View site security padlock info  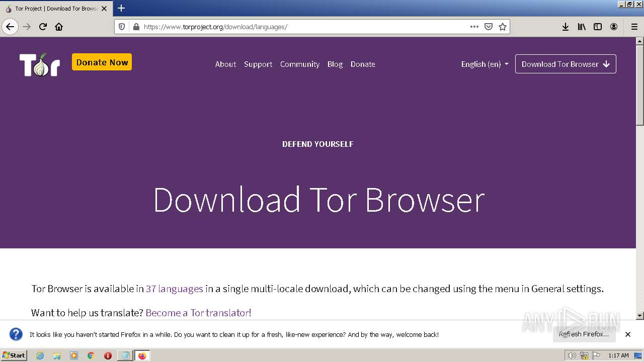pos(135,27)
